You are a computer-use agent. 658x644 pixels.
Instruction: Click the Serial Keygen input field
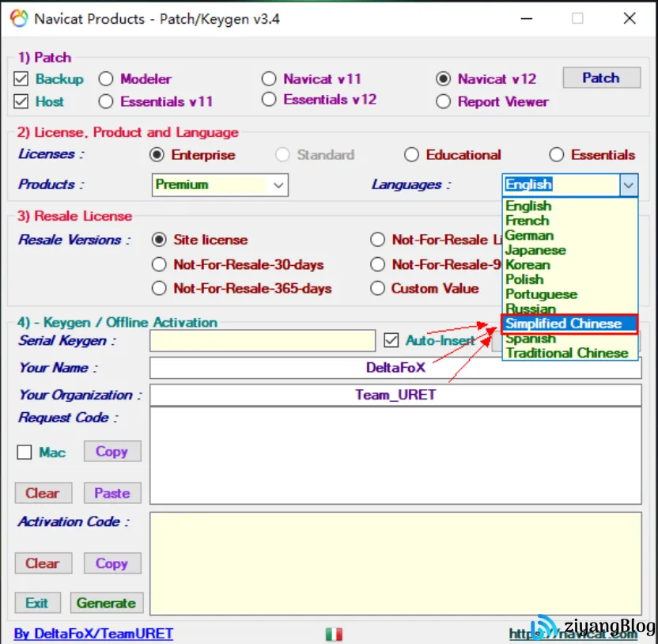tap(262, 340)
